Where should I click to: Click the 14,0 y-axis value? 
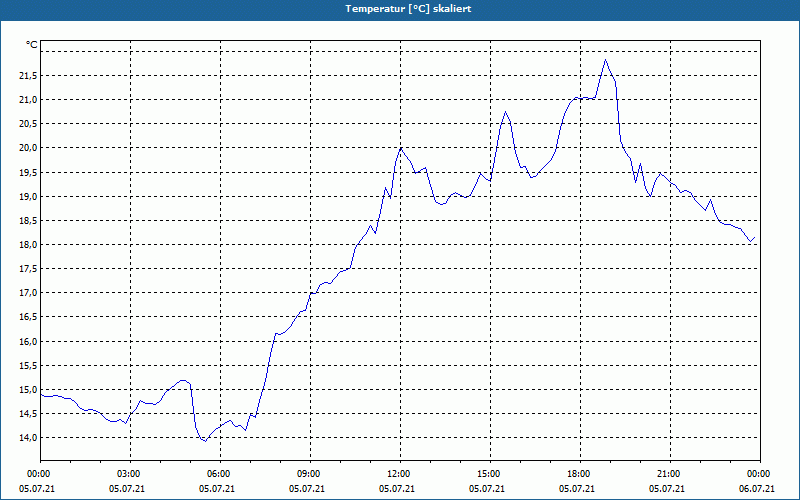(28, 438)
